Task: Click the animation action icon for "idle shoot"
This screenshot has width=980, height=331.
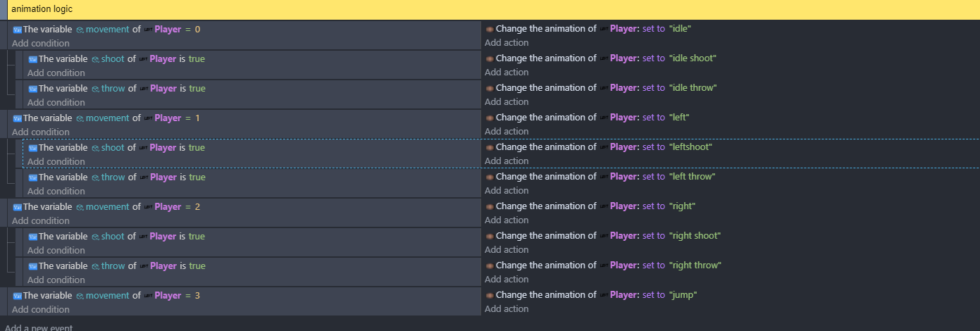Action: point(490,58)
